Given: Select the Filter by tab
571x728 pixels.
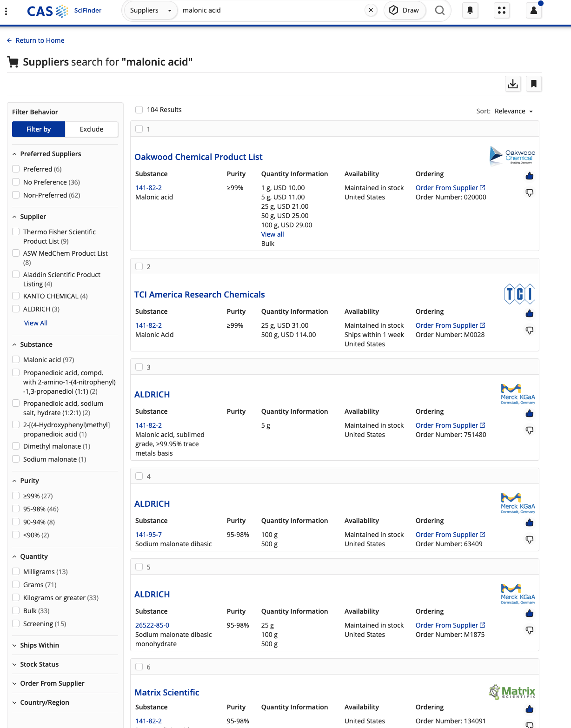Looking at the screenshot, I should 39,129.
